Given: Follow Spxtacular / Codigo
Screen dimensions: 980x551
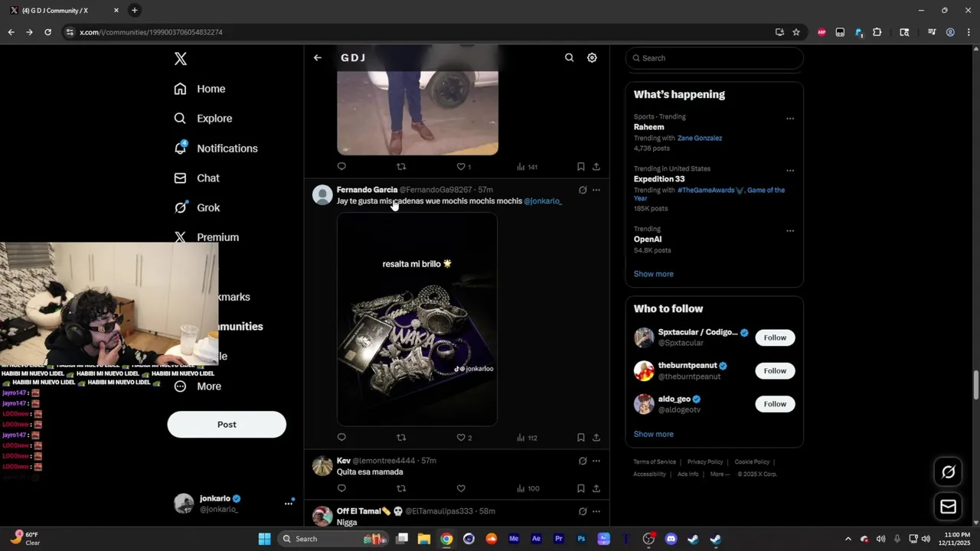Looking at the screenshot, I should tap(775, 337).
